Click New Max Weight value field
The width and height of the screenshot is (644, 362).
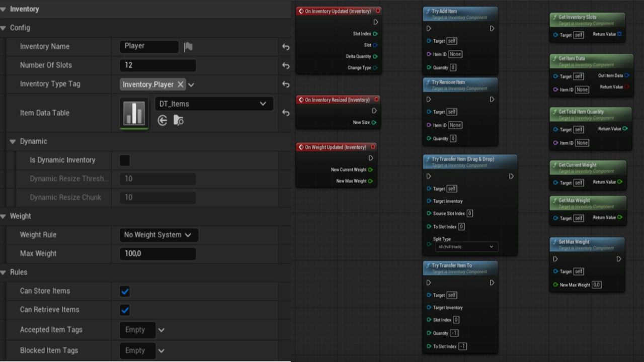(597, 285)
